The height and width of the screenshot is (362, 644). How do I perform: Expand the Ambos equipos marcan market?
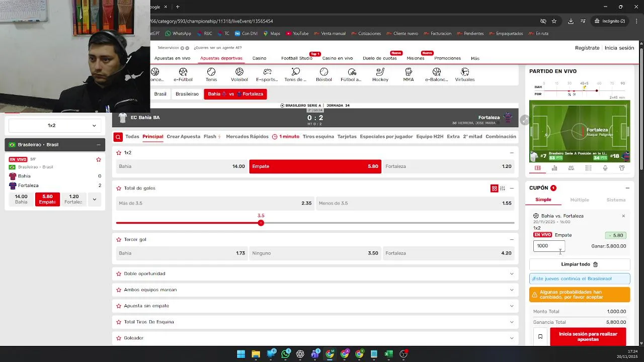[x=512, y=290]
